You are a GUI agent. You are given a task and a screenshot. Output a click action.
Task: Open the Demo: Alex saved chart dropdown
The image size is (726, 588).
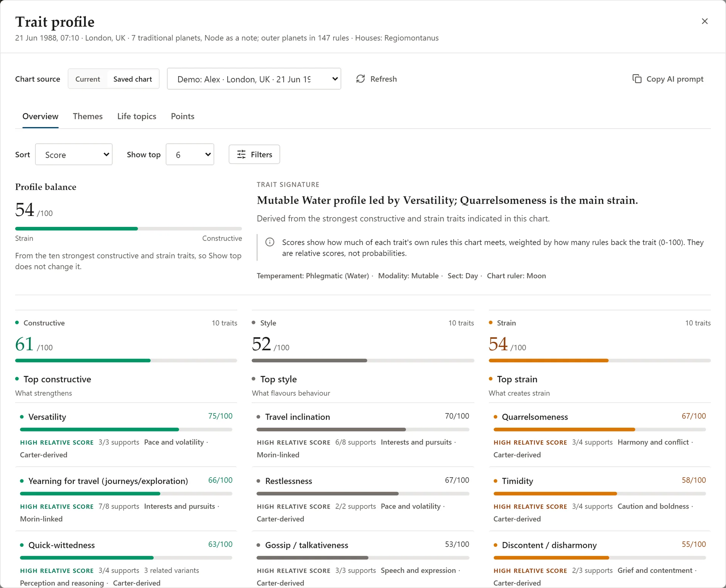(x=254, y=79)
